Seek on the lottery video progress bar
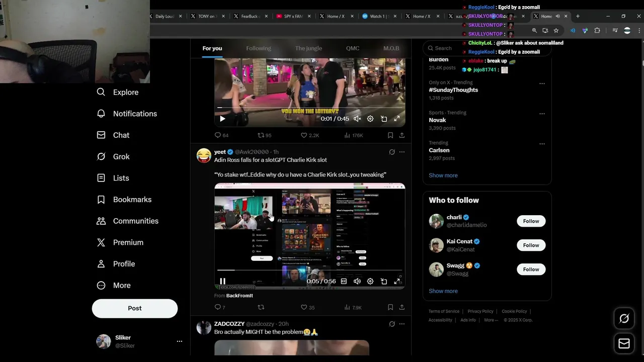This screenshot has height=362, width=644. pos(309,108)
